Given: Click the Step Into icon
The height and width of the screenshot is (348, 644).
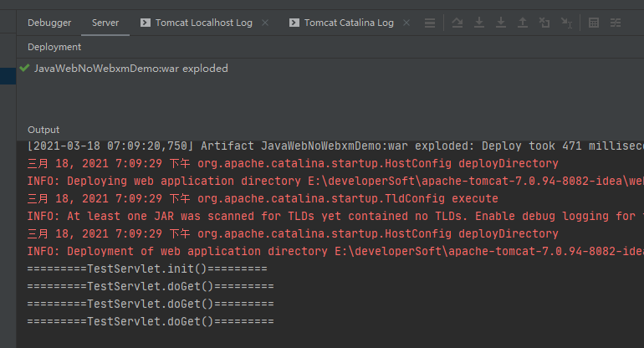Looking at the screenshot, I should (x=479, y=23).
